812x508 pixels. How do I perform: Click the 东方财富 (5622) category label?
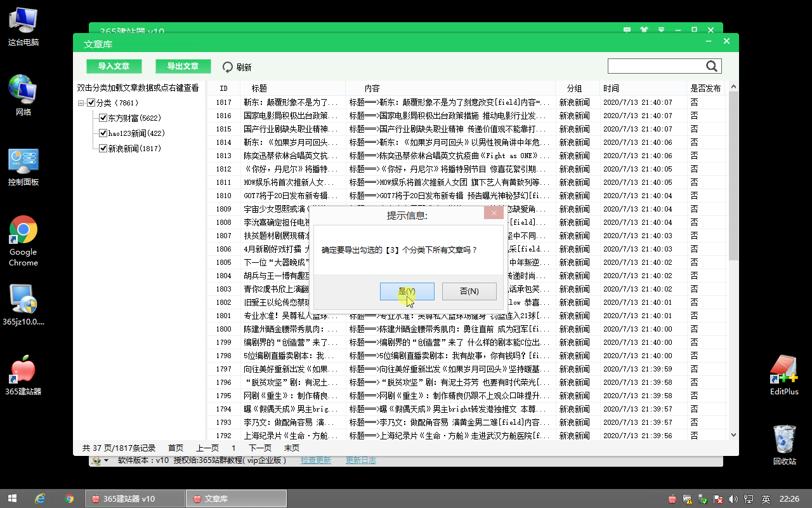[134, 118]
